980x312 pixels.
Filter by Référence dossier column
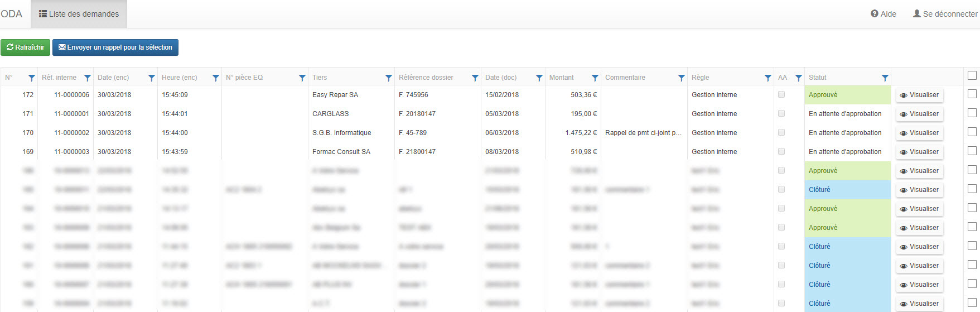(x=475, y=78)
